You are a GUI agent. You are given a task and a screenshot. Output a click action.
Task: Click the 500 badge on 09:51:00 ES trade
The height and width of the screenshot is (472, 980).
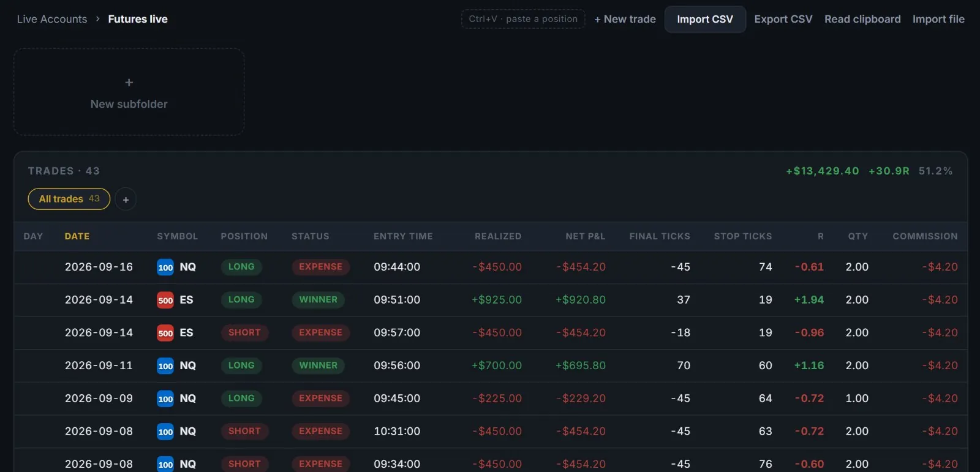[165, 300]
